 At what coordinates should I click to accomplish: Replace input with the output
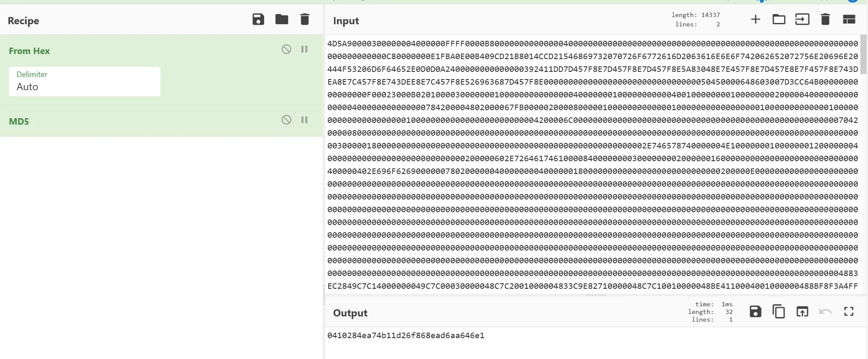click(x=802, y=312)
